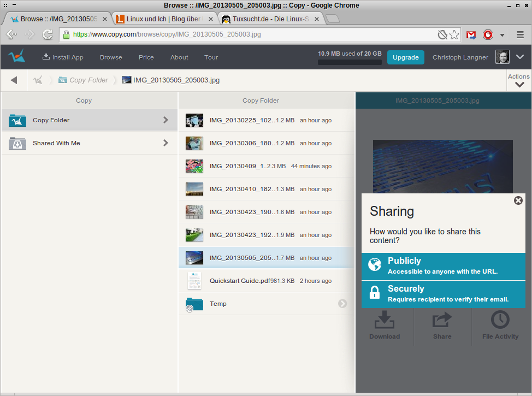Image resolution: width=532 pixels, height=396 pixels.
Task: Choose Securely sharing option
Action: [x=443, y=293]
